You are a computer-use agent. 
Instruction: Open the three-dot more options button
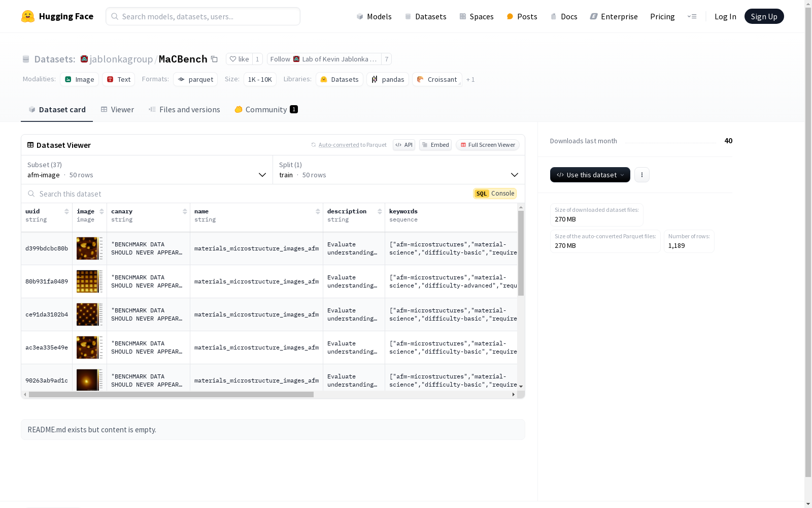pos(641,175)
